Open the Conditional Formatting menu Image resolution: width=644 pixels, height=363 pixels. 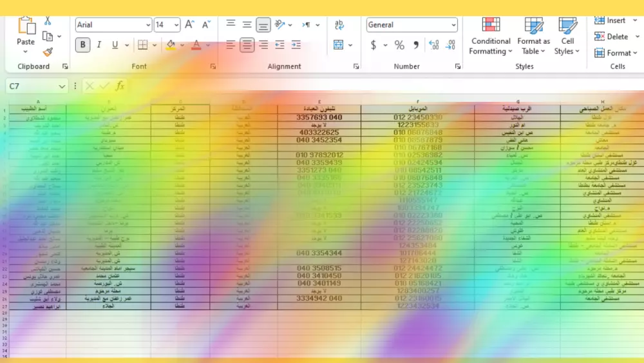click(490, 36)
